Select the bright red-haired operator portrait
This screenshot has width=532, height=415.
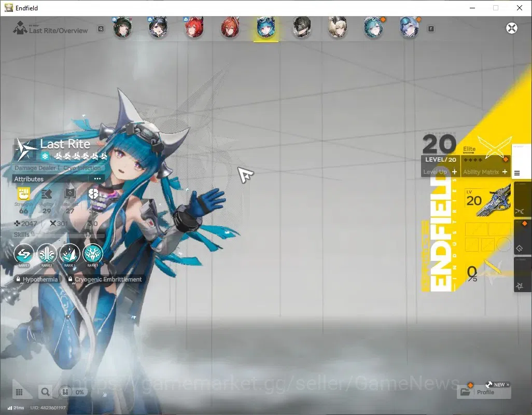point(194,28)
